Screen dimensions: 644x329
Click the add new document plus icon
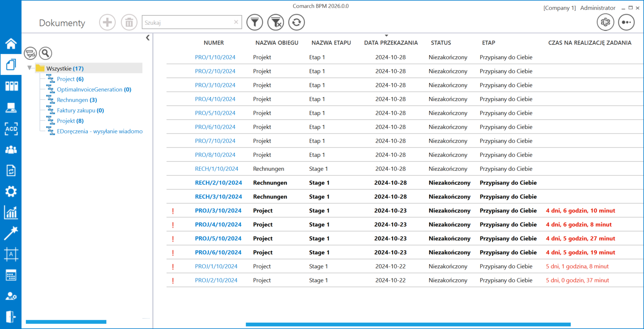107,23
